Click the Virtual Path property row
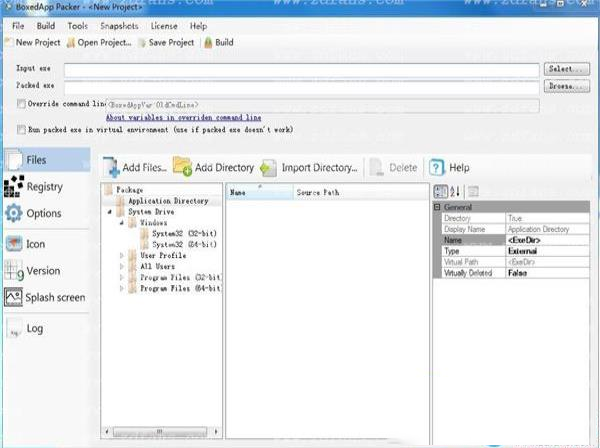The image size is (600, 448). tap(515, 262)
